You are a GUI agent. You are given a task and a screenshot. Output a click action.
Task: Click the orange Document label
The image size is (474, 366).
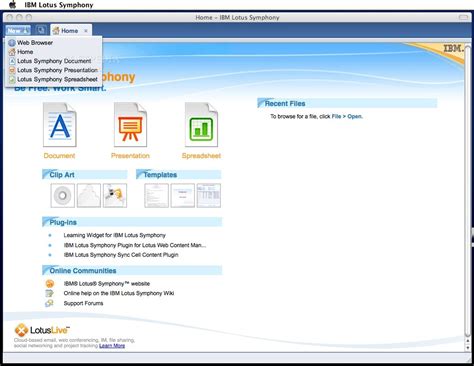click(x=59, y=156)
